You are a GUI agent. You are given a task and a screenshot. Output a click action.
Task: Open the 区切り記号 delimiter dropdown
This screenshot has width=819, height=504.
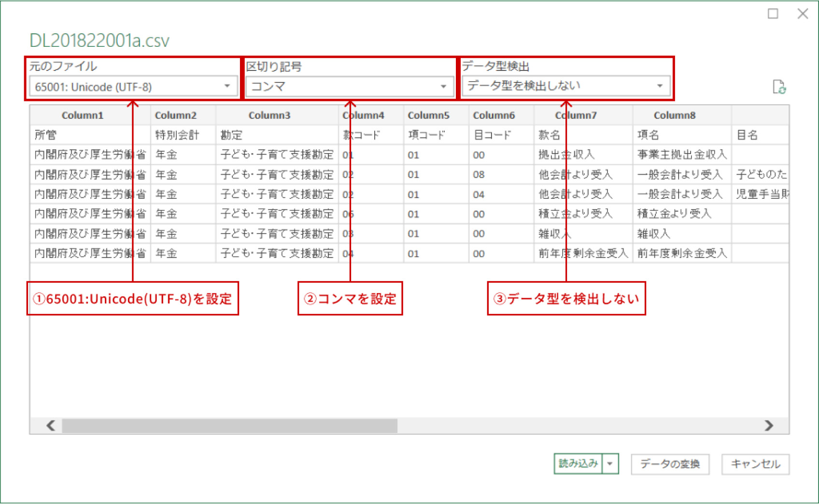pyautogui.click(x=444, y=86)
